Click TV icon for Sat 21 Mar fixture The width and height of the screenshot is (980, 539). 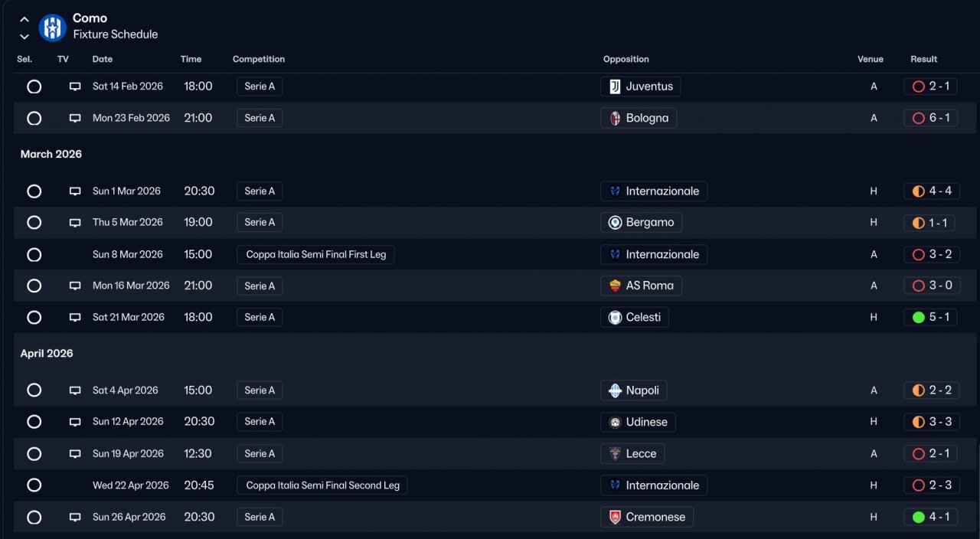75,317
